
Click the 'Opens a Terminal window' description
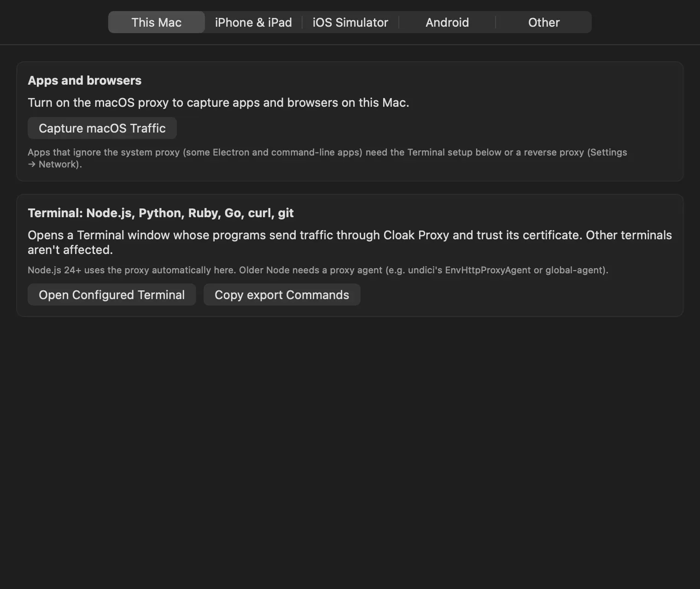[x=350, y=243]
